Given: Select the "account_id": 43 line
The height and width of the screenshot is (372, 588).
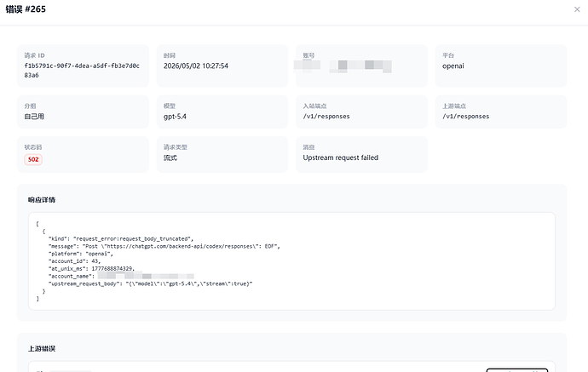Looking at the screenshot, I should 75,261.
